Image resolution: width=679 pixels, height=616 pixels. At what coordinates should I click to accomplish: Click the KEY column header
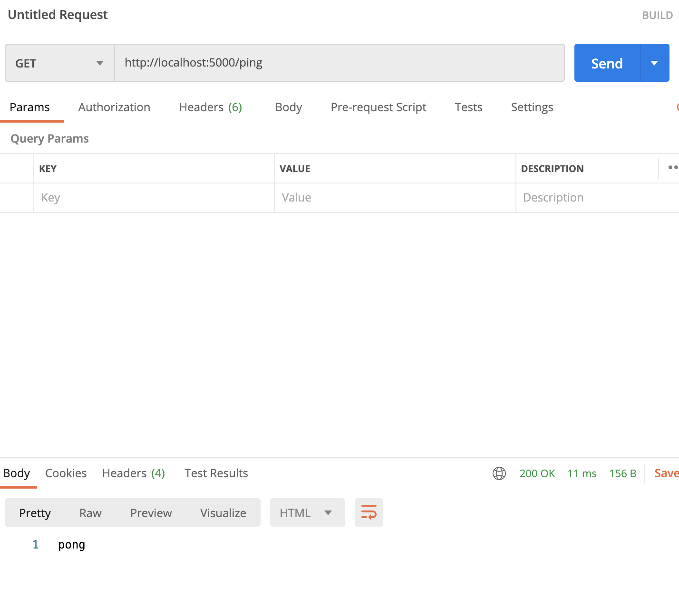48,169
